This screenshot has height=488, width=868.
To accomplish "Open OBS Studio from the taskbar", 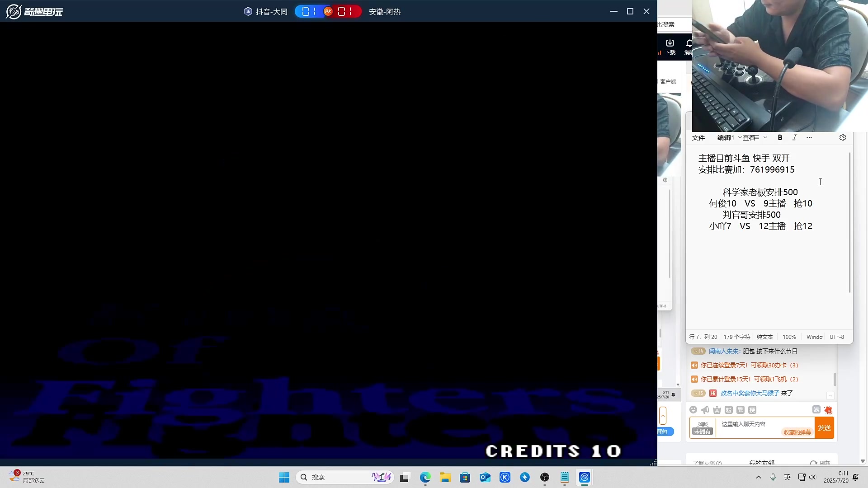I will point(545,477).
